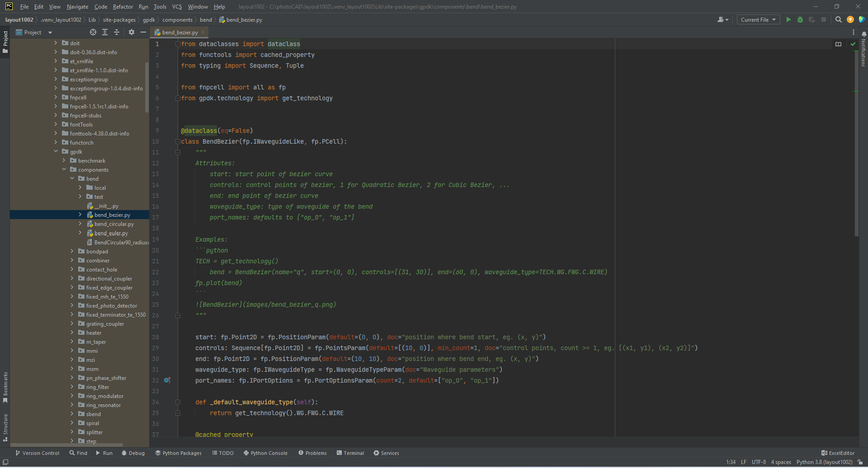Viewport: 868px width, 468px height.
Task: Open Find tool window
Action: [78, 453]
